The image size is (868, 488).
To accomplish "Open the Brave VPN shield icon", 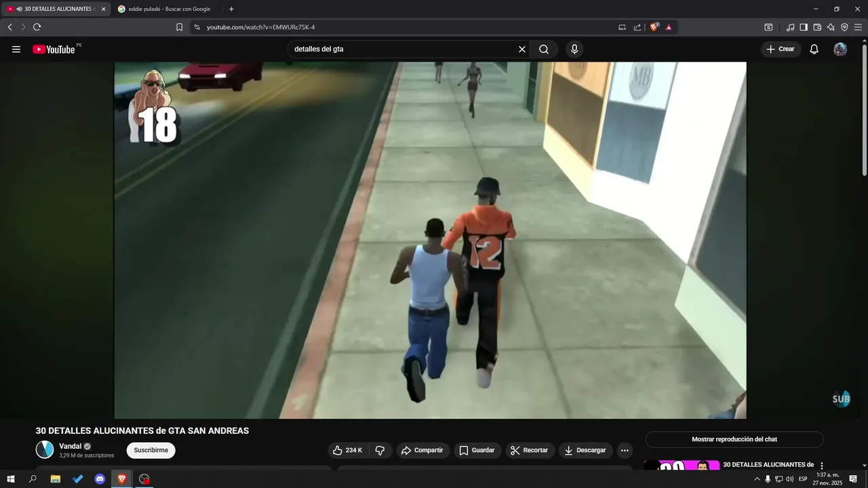I will point(844,27).
